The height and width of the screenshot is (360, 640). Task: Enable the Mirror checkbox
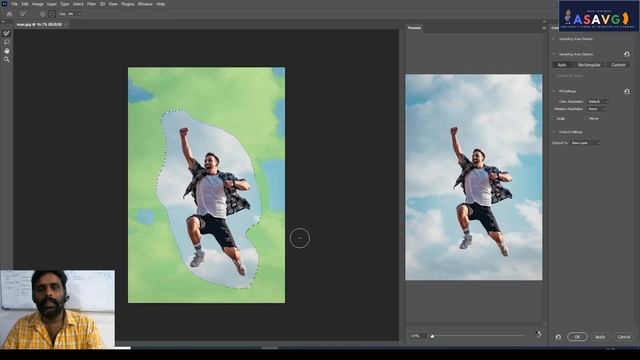(x=587, y=118)
